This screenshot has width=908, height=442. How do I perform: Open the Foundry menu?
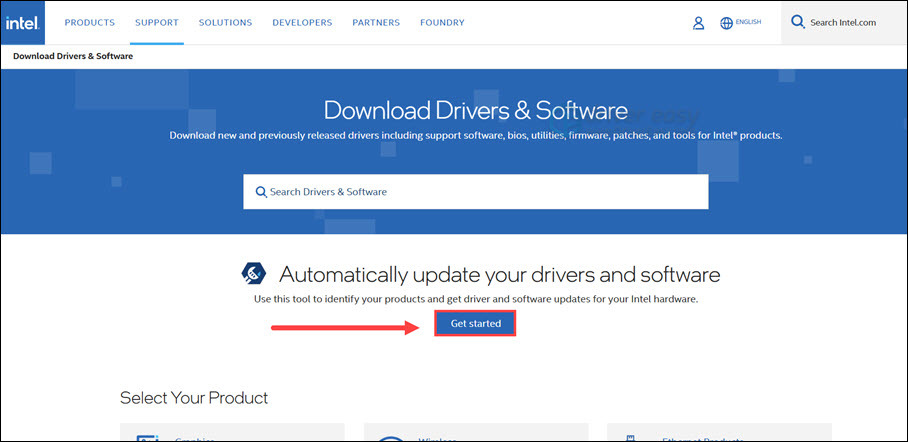tap(442, 22)
